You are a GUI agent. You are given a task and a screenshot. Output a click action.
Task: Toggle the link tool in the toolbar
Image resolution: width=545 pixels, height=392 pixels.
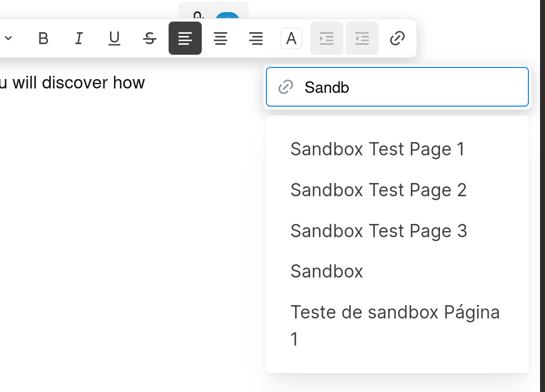397,38
